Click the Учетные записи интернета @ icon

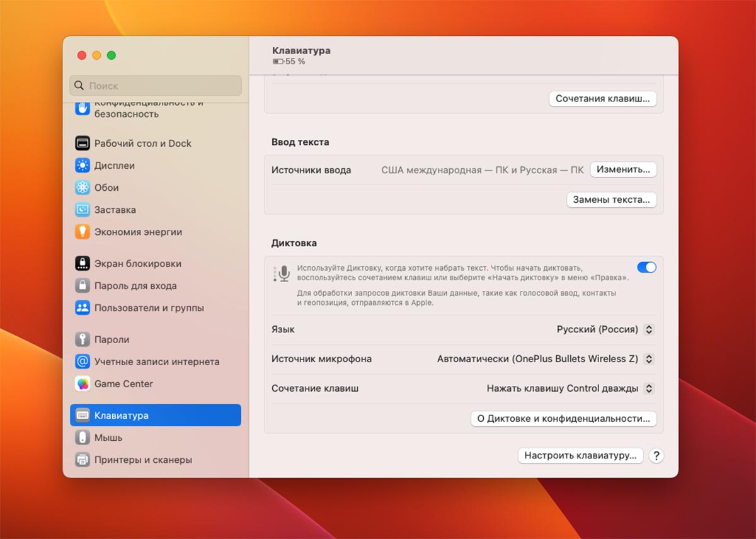83,361
